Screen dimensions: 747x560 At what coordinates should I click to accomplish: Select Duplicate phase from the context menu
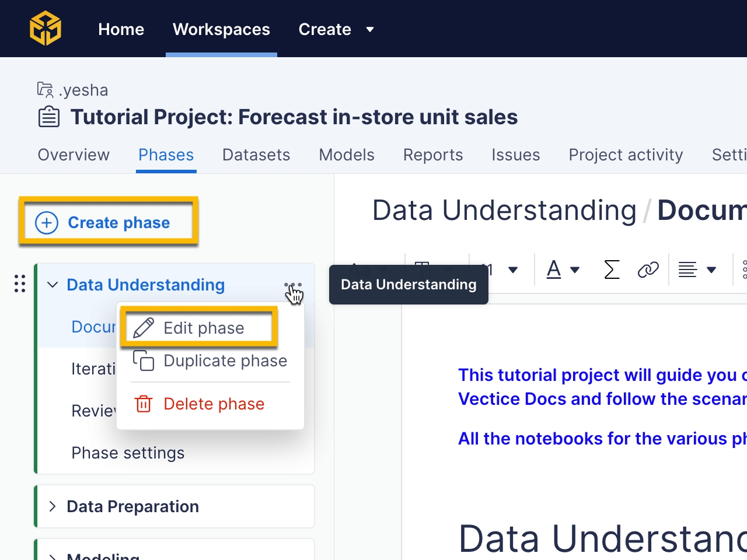tap(225, 360)
